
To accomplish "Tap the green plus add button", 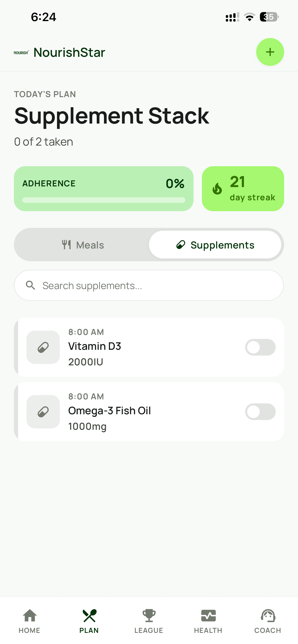I will coord(270,52).
